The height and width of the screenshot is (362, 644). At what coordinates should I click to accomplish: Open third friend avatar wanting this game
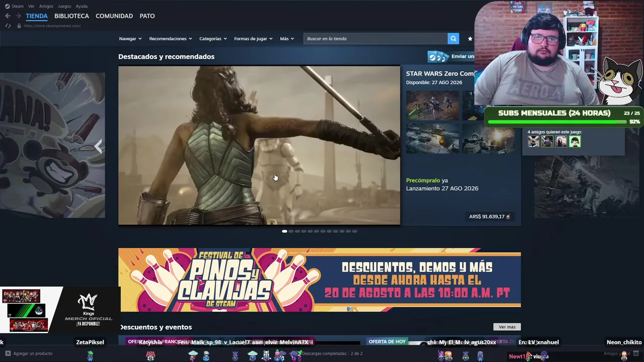coord(561,142)
